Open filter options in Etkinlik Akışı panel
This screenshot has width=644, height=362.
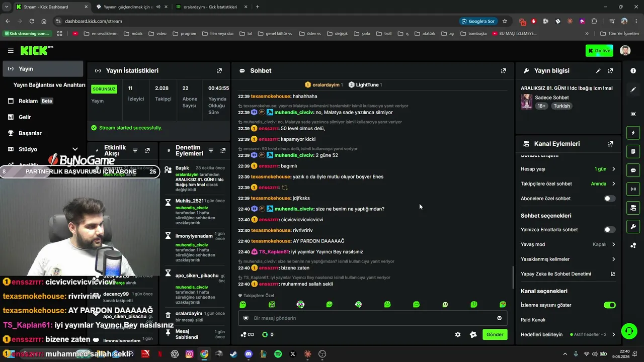point(135,150)
